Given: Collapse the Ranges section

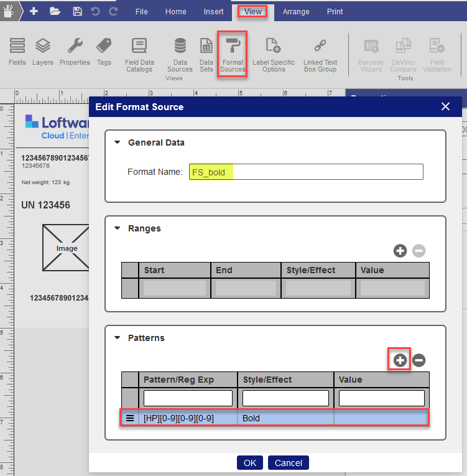Looking at the screenshot, I should point(118,228).
